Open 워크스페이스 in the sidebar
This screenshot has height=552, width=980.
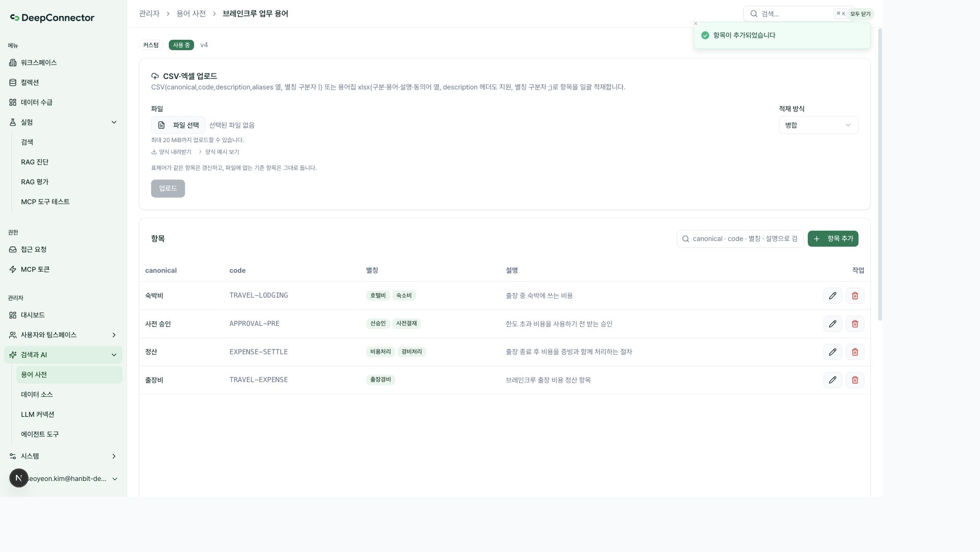[63, 63]
